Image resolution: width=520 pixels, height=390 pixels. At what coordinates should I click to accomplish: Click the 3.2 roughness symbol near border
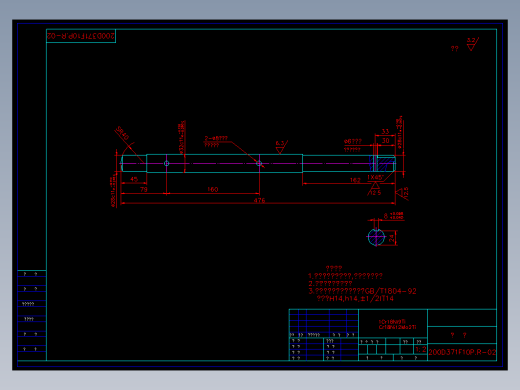[472, 44]
